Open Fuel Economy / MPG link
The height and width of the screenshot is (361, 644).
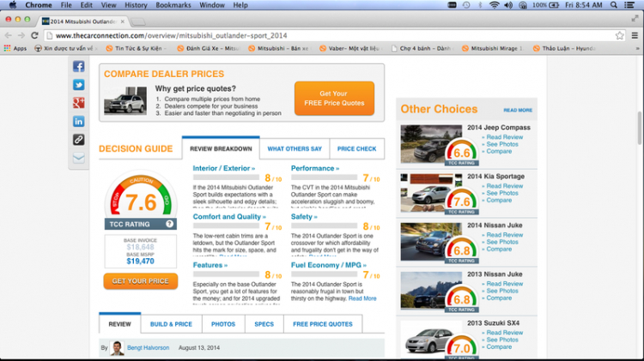(329, 265)
